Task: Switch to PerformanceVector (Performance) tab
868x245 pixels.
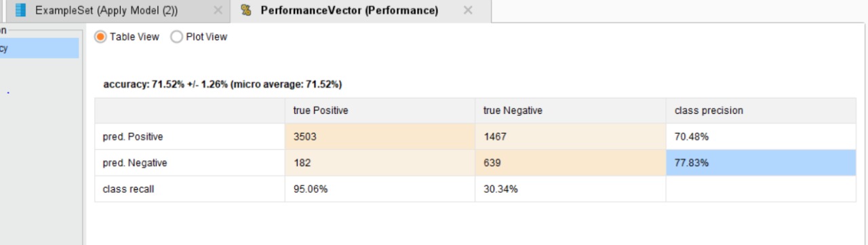Action: click(x=349, y=10)
